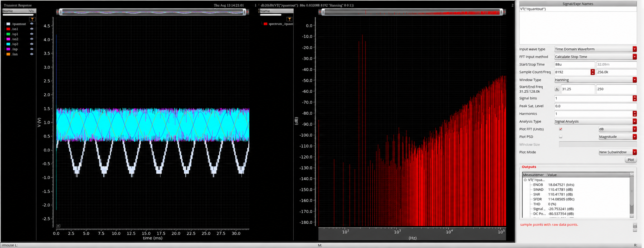Viewport: 644px width, 248px height.
Task: Click the Signal bins stepper arrows
Action: (635, 98)
